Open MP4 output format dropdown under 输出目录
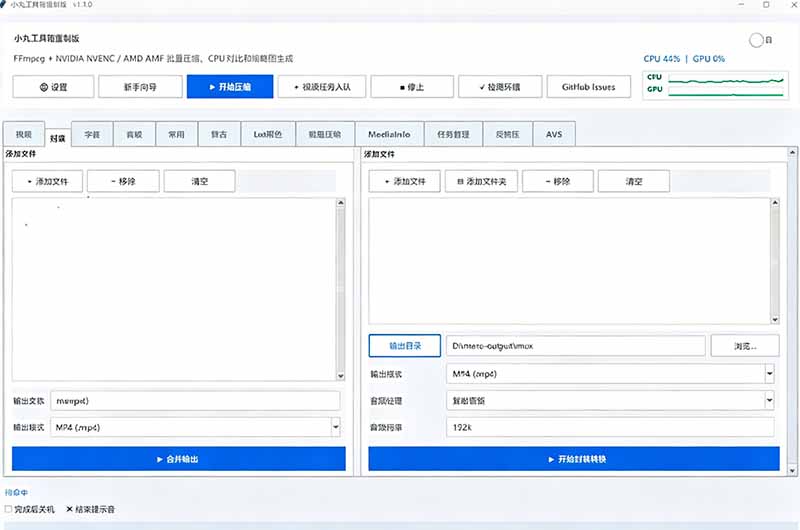The height and width of the screenshot is (530, 800). [769, 374]
